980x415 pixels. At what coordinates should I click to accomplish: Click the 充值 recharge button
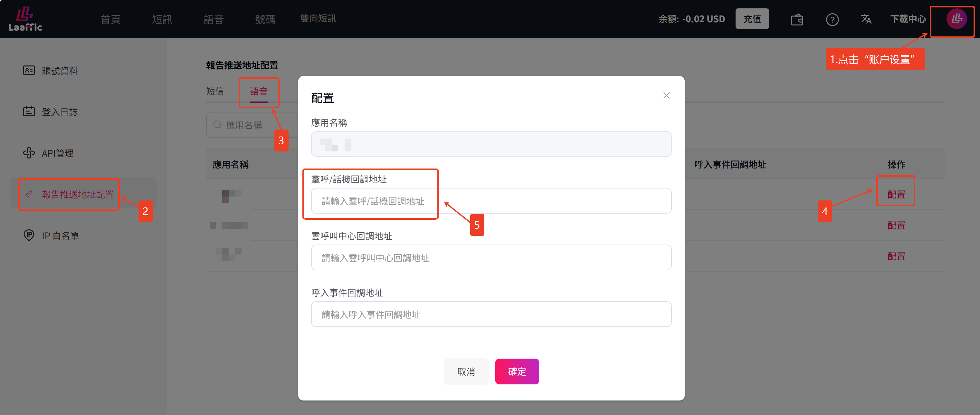pyautogui.click(x=752, y=19)
